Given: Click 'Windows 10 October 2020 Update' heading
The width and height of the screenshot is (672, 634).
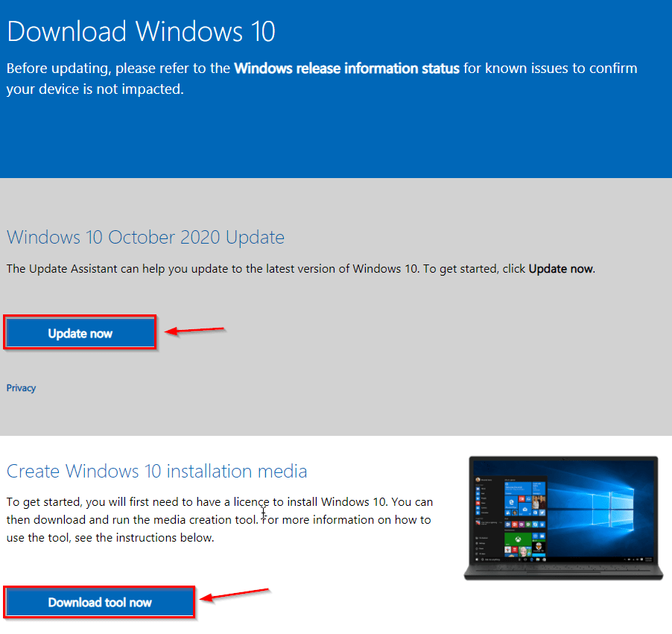Looking at the screenshot, I should [145, 237].
